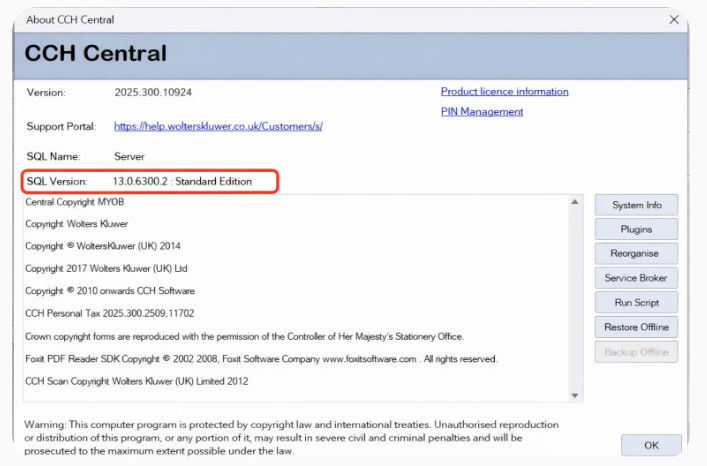Select the Copyright 2017 Wolters Kluwer (UK) Ltd line
Viewport: 707px width, 466px height.
pos(106,269)
